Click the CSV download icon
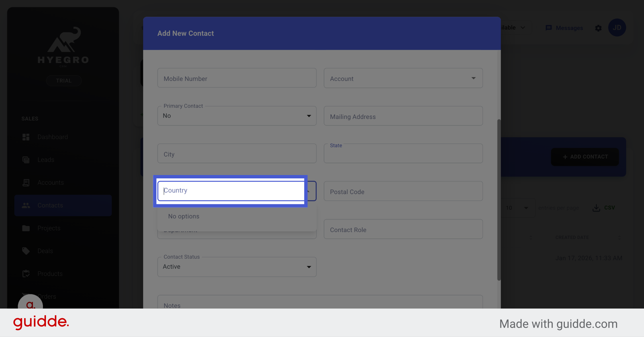The image size is (644, 337). point(596,208)
